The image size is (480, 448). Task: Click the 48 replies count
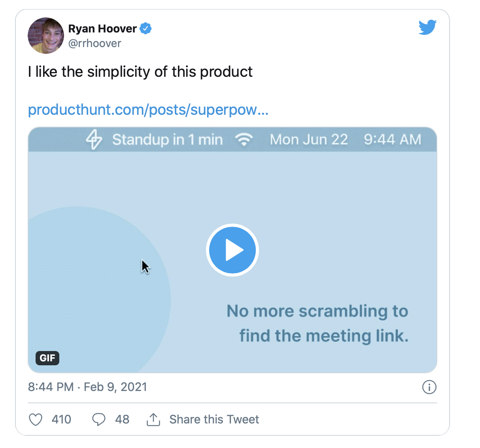[x=122, y=420]
